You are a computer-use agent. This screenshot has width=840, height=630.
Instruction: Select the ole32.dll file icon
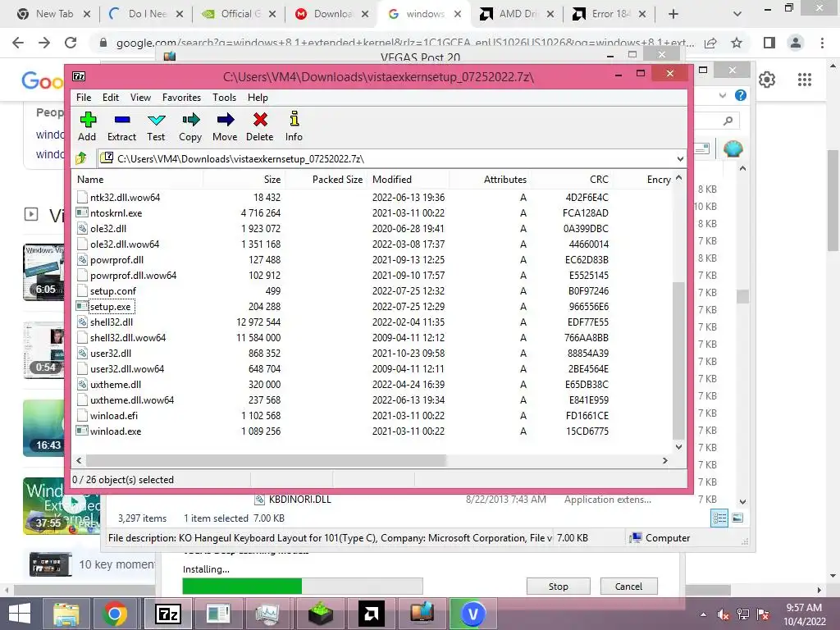pyautogui.click(x=82, y=228)
